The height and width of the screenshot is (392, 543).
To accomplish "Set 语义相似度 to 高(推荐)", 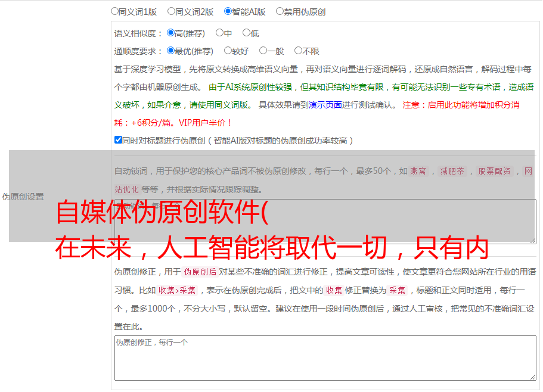I will pos(170,33).
